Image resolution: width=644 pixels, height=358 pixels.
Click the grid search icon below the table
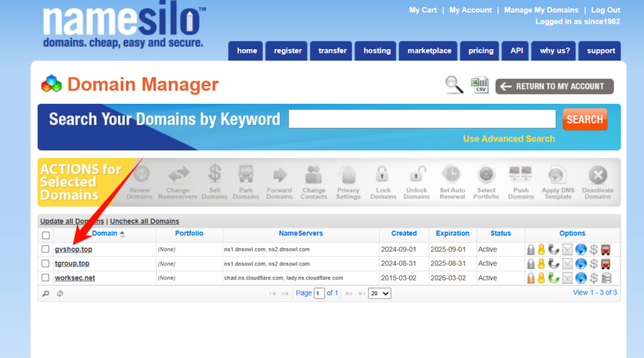(45, 293)
